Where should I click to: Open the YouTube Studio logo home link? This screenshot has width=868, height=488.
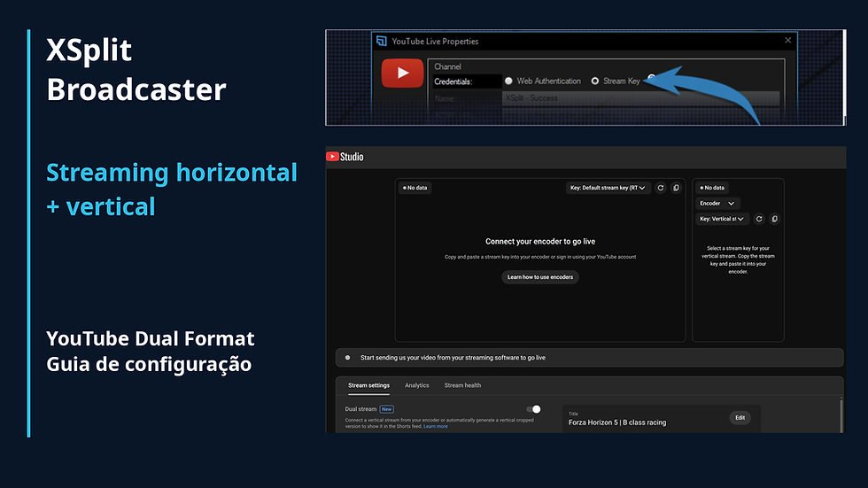tap(345, 157)
